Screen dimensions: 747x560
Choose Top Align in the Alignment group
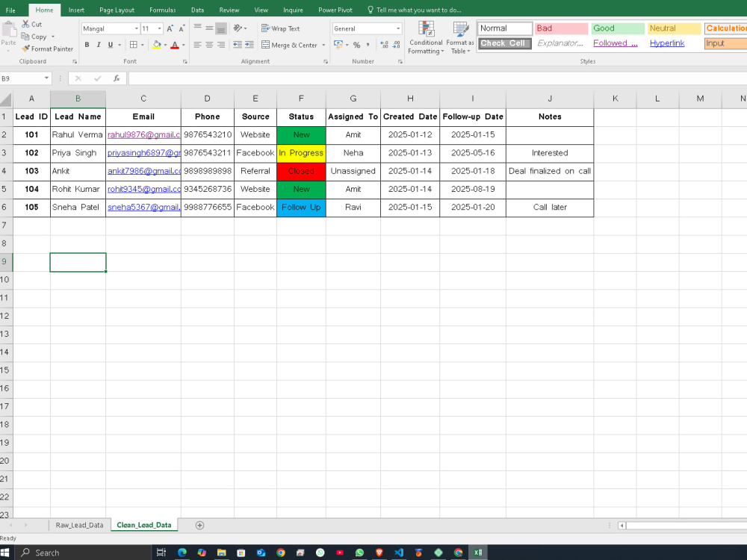(197, 28)
